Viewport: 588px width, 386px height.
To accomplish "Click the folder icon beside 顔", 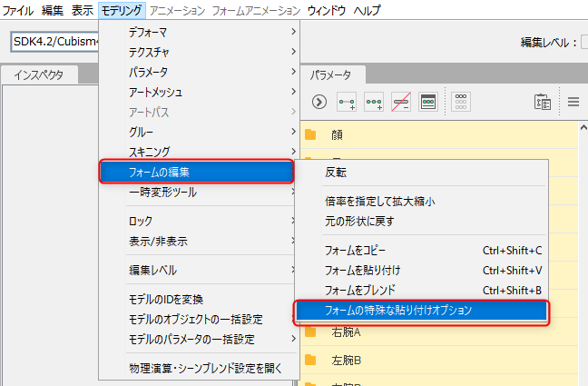I will (310, 134).
